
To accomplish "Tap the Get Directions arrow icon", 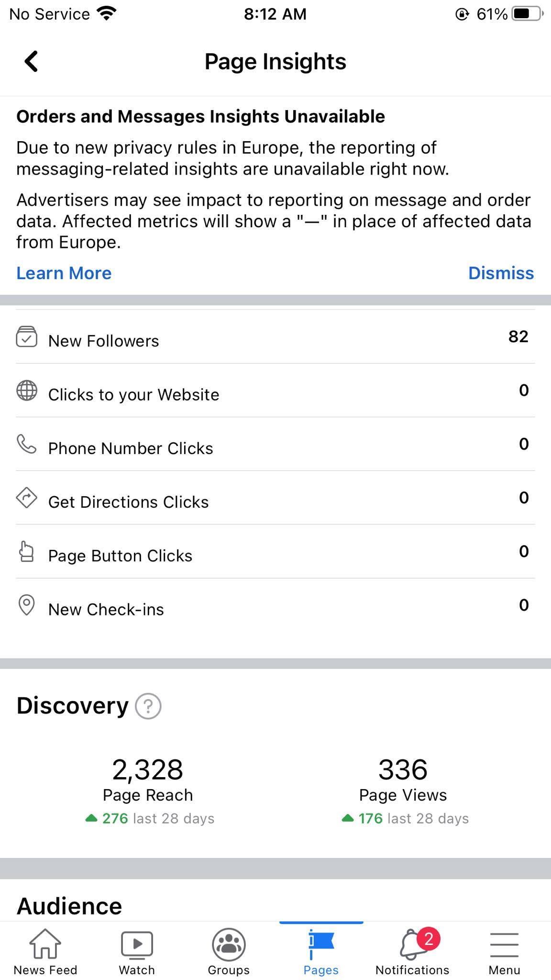I will coord(27,498).
